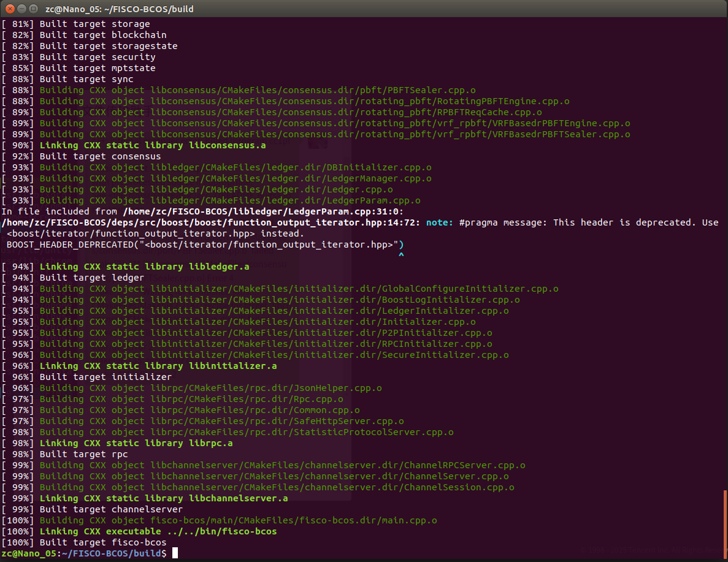
Task: Click the function_output_iterator.hpp:14:72 path
Action: 211,222
